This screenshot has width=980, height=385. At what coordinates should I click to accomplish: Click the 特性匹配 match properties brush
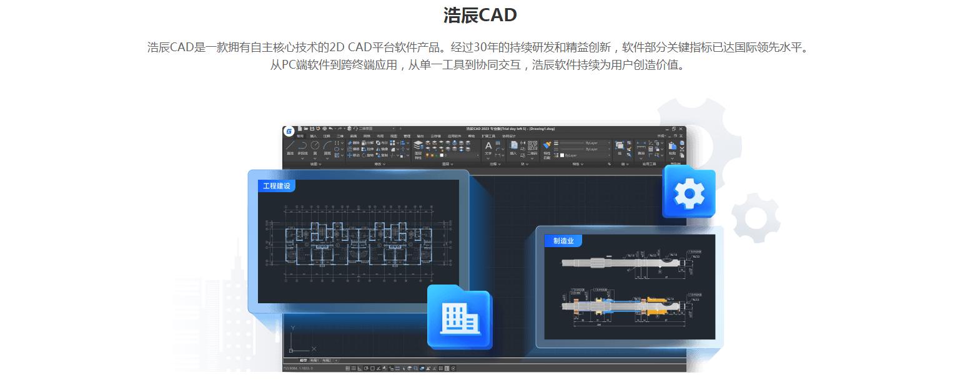coord(547,150)
